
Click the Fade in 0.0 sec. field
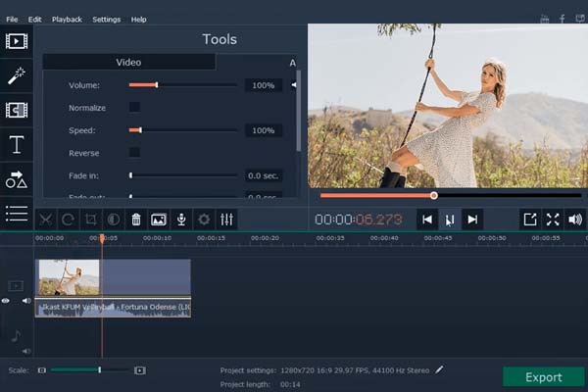click(264, 175)
